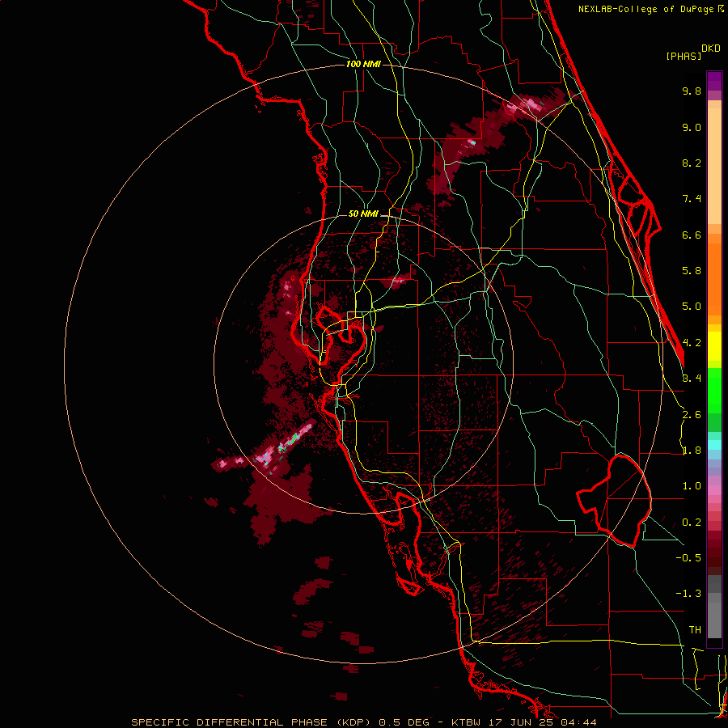Image resolution: width=728 pixels, height=728 pixels.
Task: Click the 100 NMI range ring label
Action: (363, 64)
